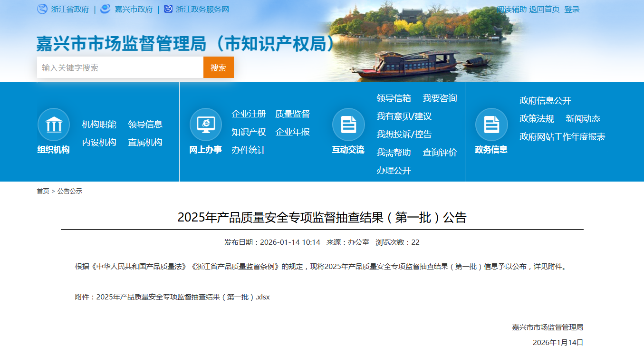Click the 浙江省政府 logo icon
The image size is (644, 356).
point(42,9)
